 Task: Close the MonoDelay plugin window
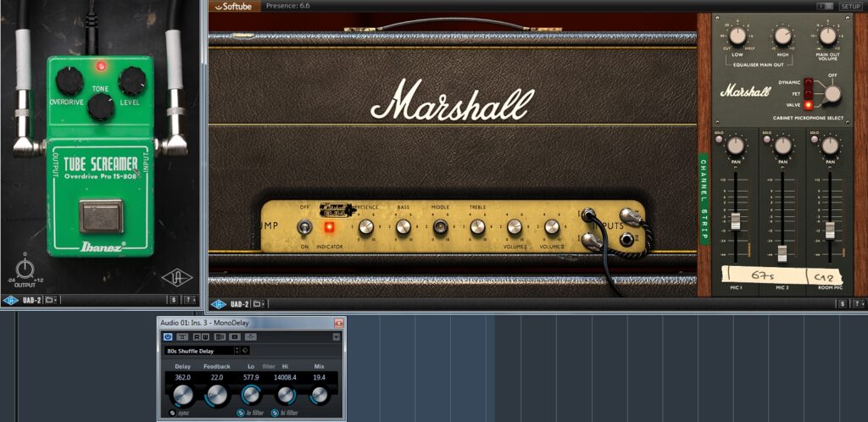click(x=339, y=323)
